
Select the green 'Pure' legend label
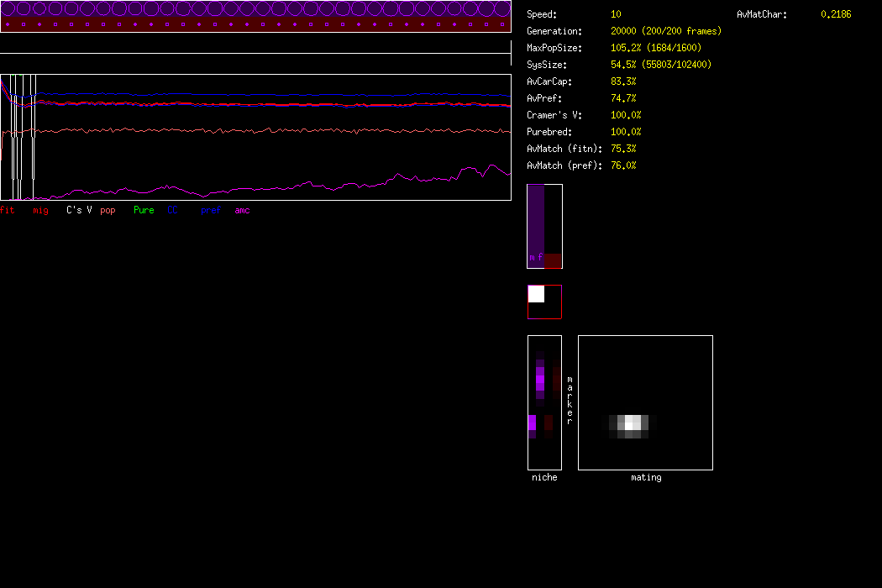pyautogui.click(x=144, y=210)
